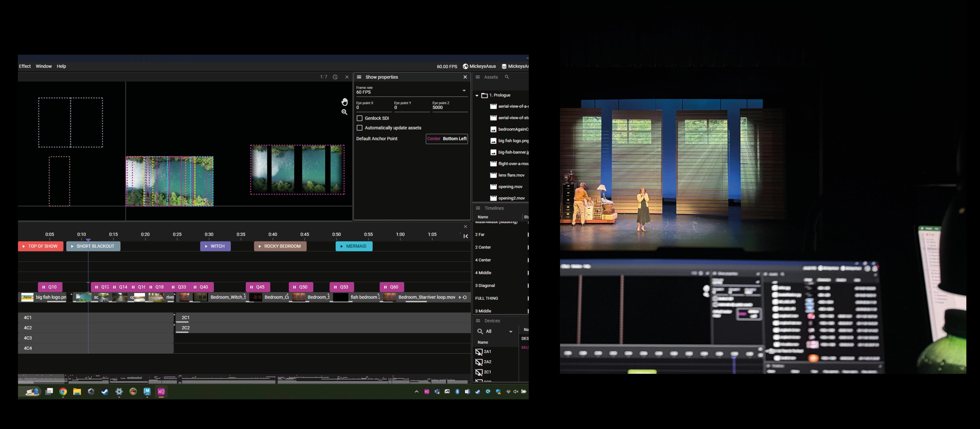Check Automatically update assets option
980x429 pixels.
(x=360, y=128)
